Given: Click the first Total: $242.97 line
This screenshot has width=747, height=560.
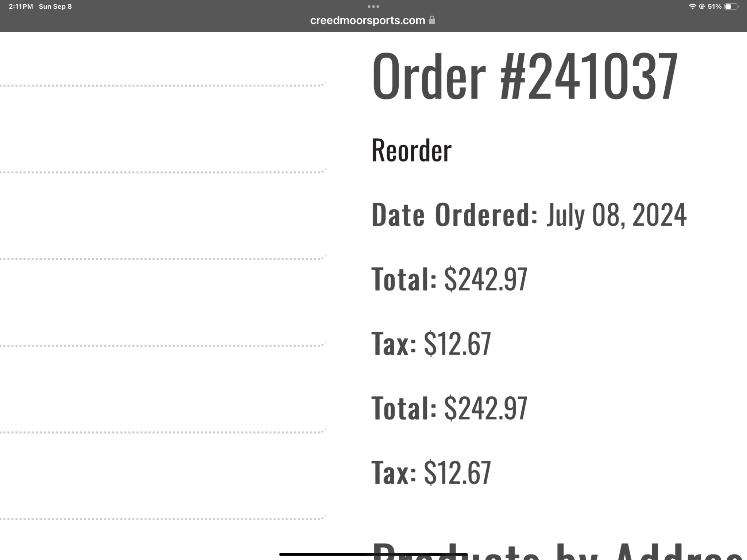Looking at the screenshot, I should [449, 279].
